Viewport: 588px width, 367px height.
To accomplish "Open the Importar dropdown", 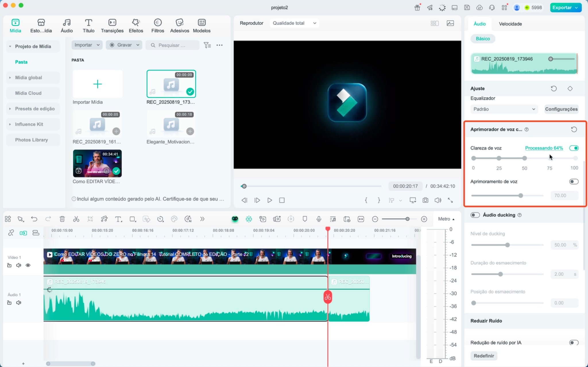I will click(87, 45).
